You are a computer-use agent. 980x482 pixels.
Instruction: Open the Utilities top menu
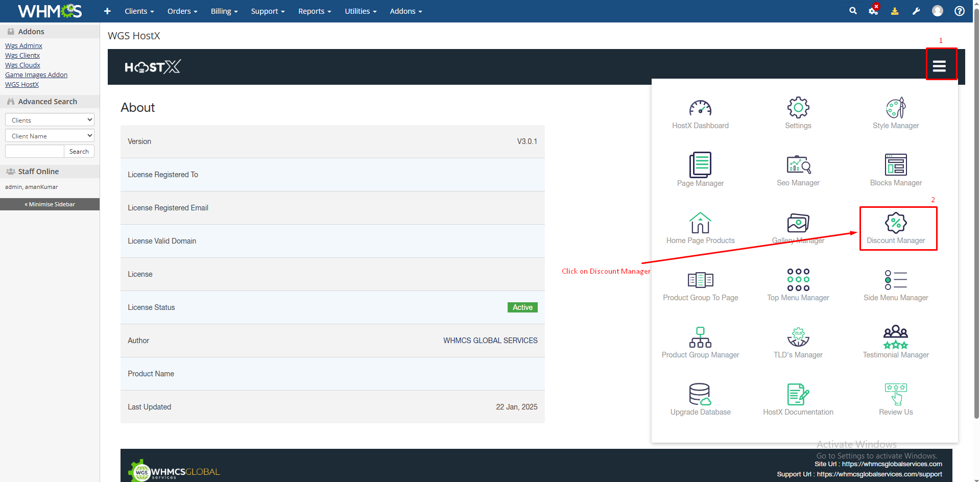tap(361, 11)
